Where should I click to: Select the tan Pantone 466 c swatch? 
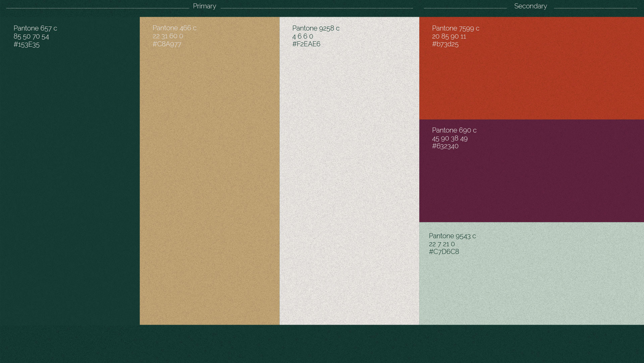(210, 171)
